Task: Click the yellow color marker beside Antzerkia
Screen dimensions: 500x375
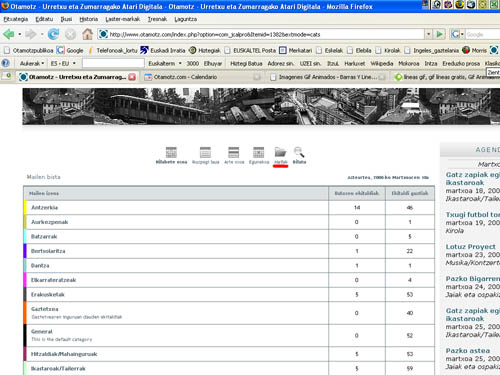Action: [25, 207]
